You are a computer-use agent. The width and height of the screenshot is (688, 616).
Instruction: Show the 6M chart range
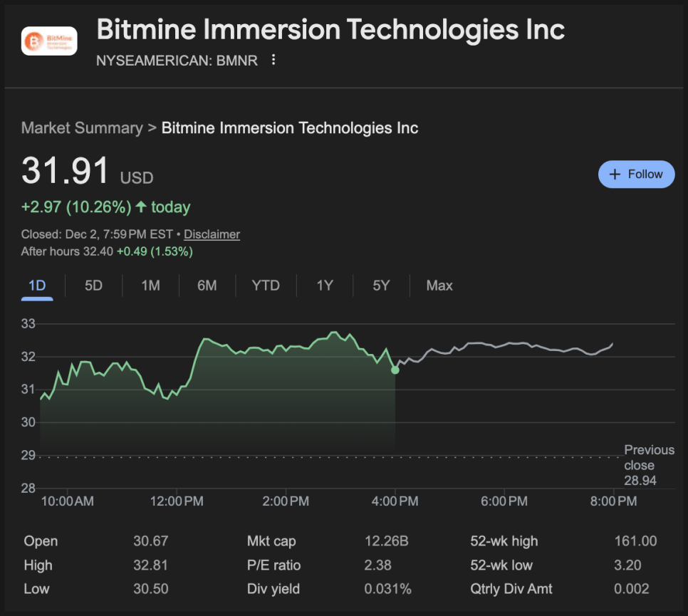point(207,286)
